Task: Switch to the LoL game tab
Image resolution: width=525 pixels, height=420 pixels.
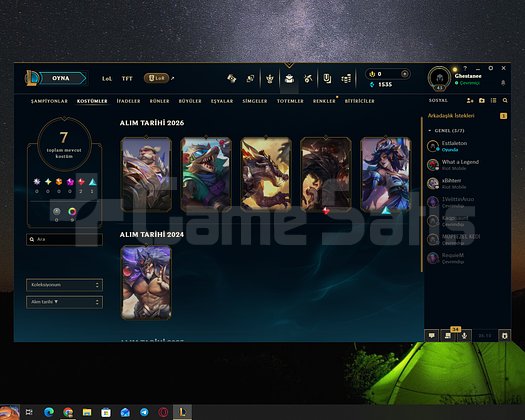Action: [107, 79]
